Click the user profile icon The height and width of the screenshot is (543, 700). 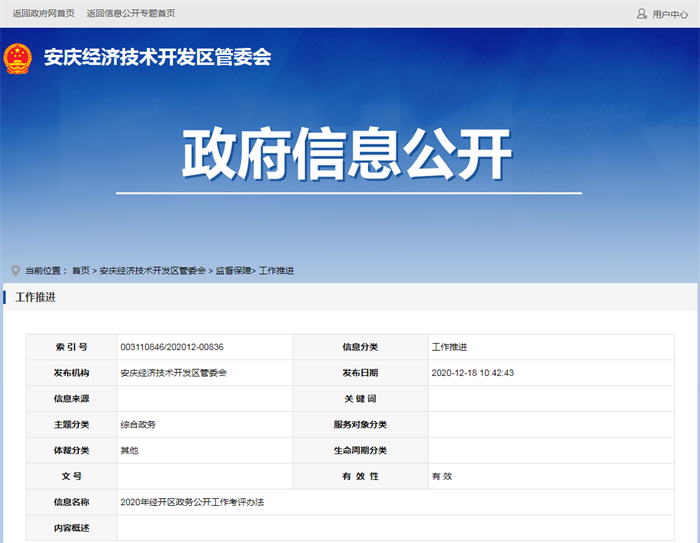pyautogui.click(x=641, y=14)
